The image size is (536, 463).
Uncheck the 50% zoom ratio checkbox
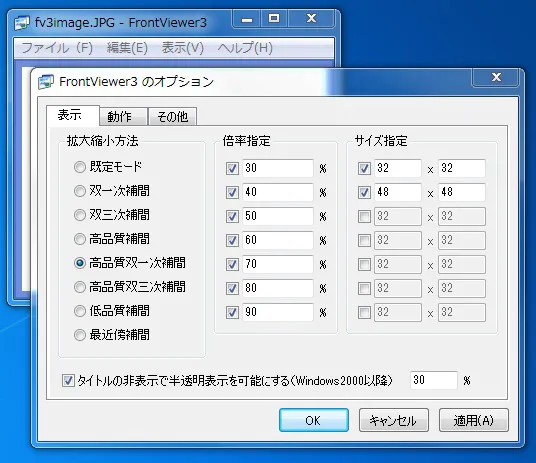point(232,216)
